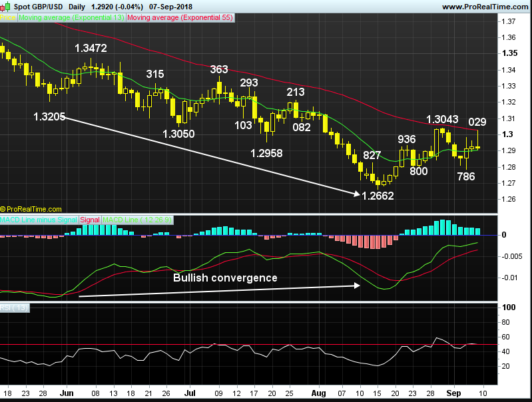This screenshot has width=532, height=402.
Task: Select the Price legend tab
Action: pos(8,18)
